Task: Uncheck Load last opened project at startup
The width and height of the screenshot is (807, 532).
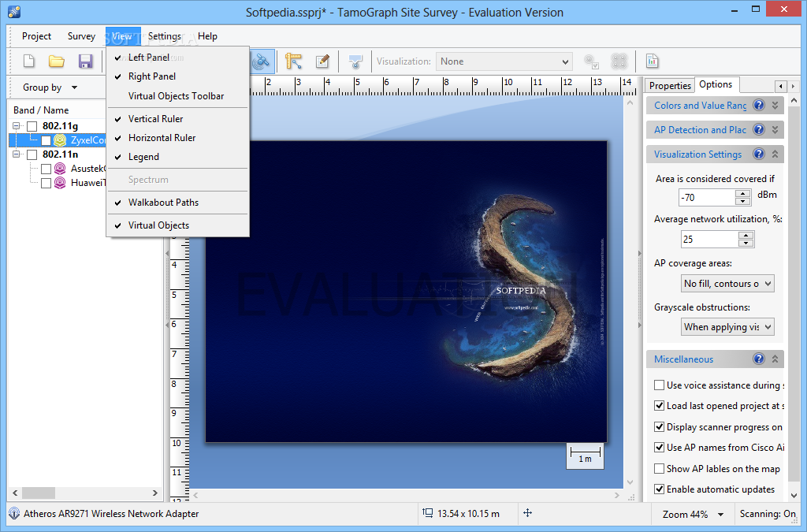Action: pyautogui.click(x=659, y=405)
